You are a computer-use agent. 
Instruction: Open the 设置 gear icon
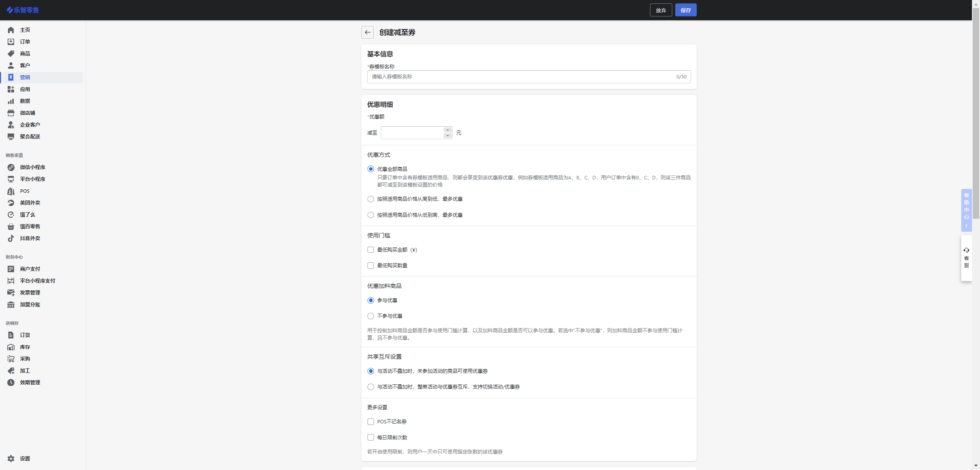point(11,459)
